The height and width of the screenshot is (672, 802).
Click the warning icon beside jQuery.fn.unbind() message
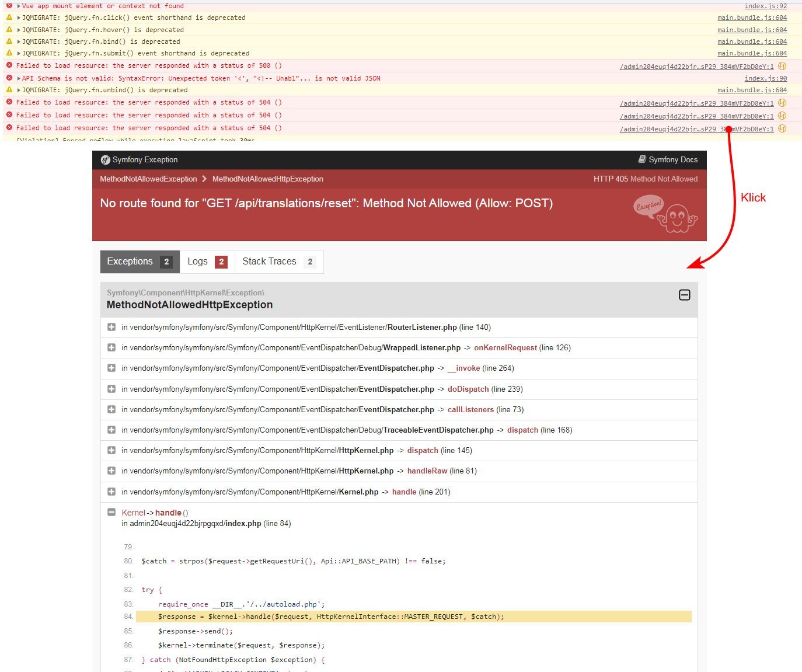(9, 89)
